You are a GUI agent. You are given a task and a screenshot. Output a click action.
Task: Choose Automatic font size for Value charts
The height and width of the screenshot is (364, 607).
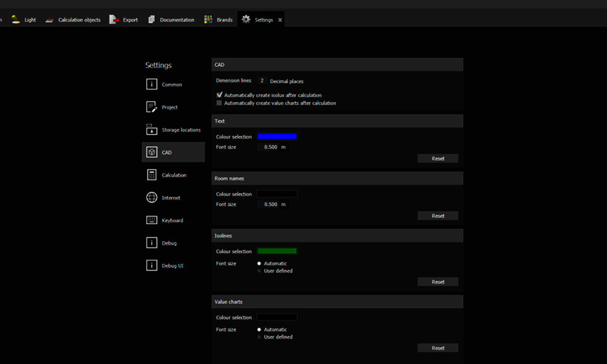click(259, 329)
